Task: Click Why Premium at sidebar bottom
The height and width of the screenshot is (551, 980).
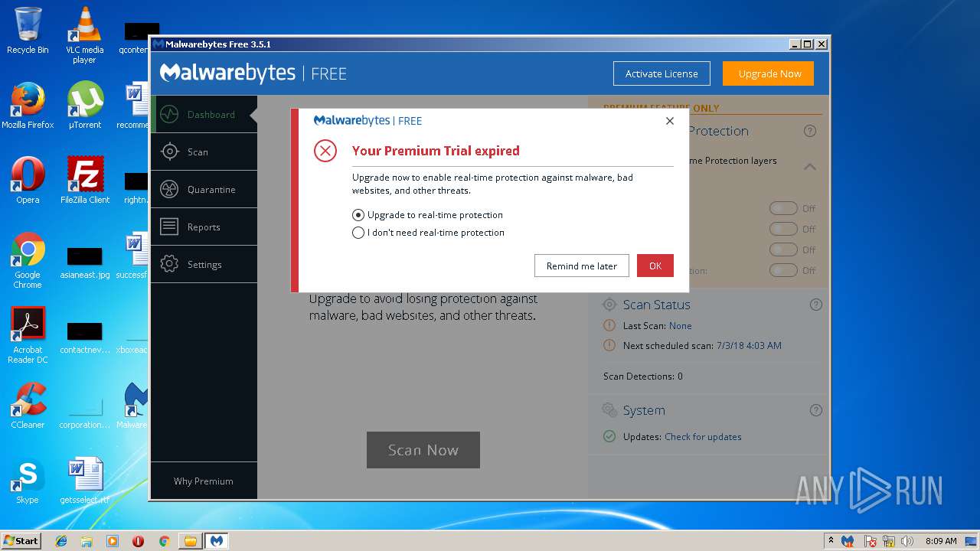Action: (204, 481)
